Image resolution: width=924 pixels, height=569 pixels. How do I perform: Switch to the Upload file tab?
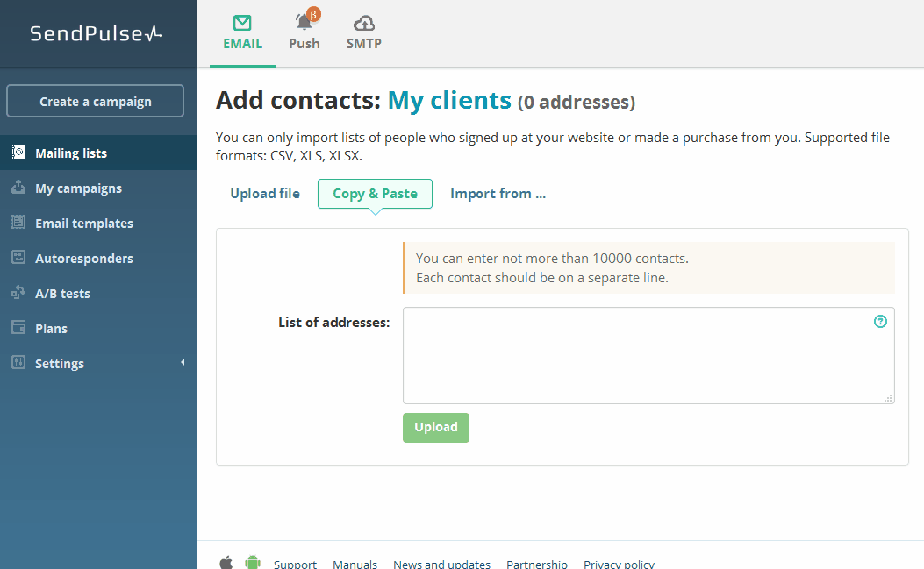[265, 194]
